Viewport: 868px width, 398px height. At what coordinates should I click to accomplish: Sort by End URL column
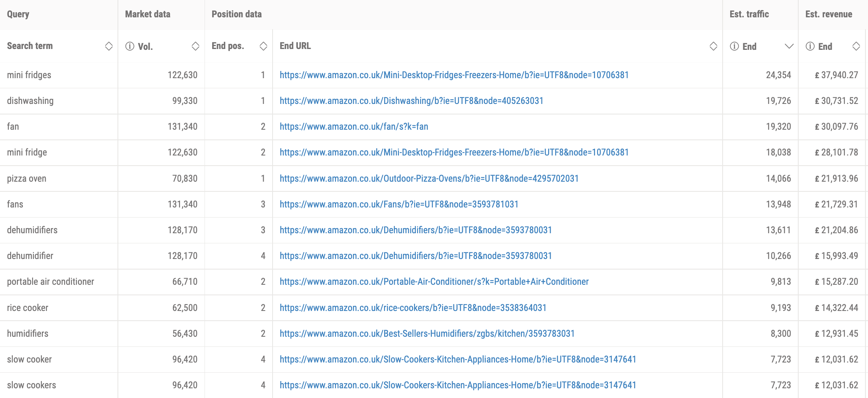coord(713,46)
